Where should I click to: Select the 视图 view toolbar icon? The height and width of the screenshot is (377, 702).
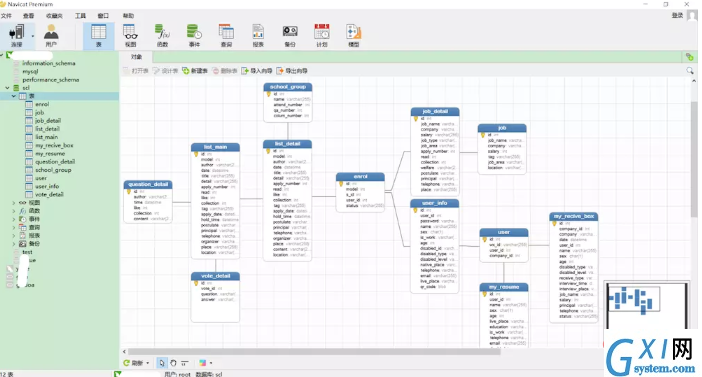pyautogui.click(x=130, y=36)
